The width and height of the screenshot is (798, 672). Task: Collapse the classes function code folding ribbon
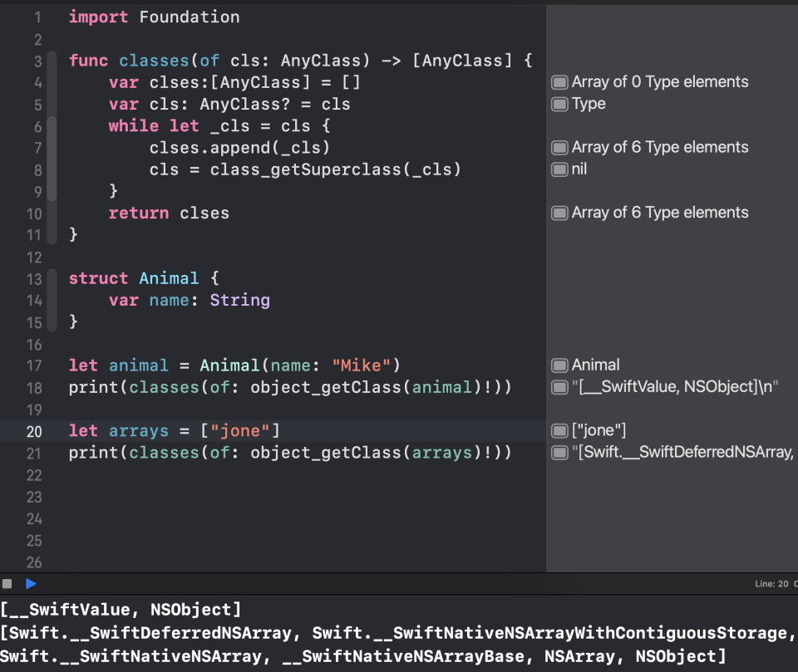click(52, 148)
